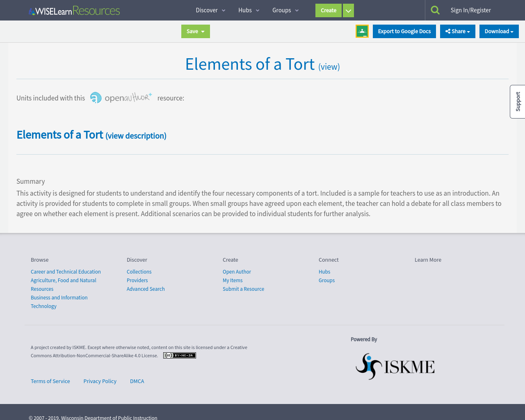Open the view description link
This screenshot has height=420, width=525.
point(136,135)
